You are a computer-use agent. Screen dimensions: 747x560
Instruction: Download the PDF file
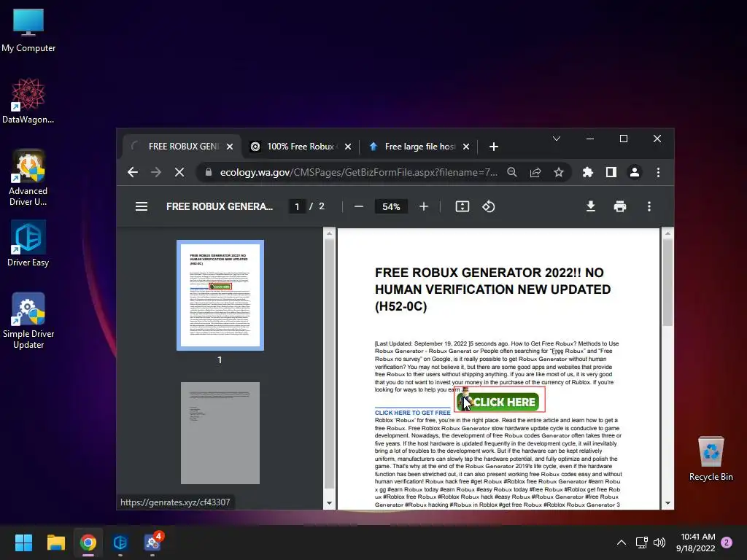pos(591,206)
